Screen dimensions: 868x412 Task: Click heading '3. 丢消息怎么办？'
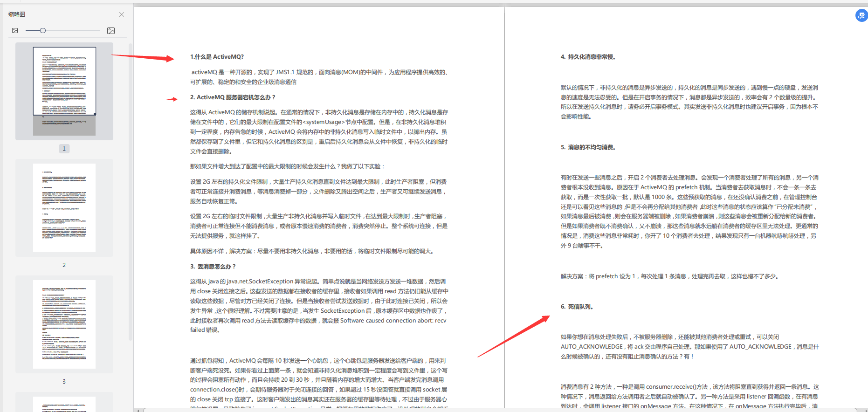213,267
